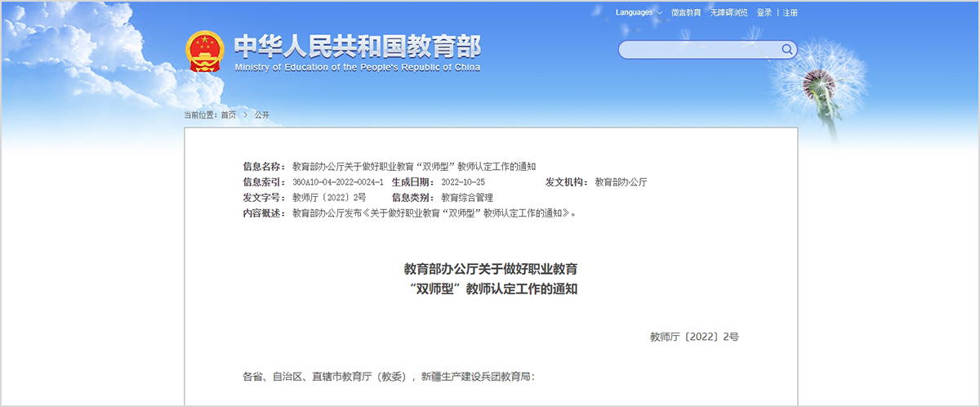
Task: Click the 教育综合管理 category value
Action: tap(467, 198)
